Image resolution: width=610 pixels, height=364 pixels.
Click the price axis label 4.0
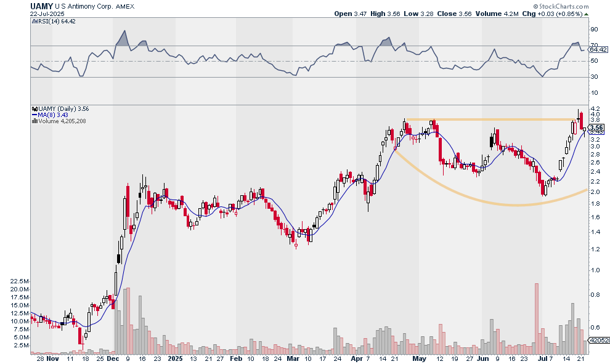click(595, 115)
